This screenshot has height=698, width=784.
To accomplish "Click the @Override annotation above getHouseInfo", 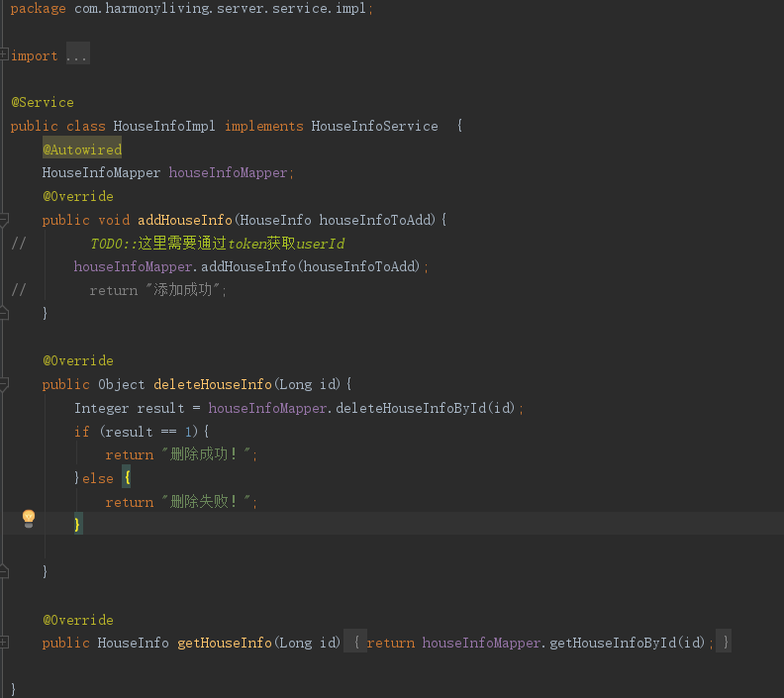I will tap(78, 620).
